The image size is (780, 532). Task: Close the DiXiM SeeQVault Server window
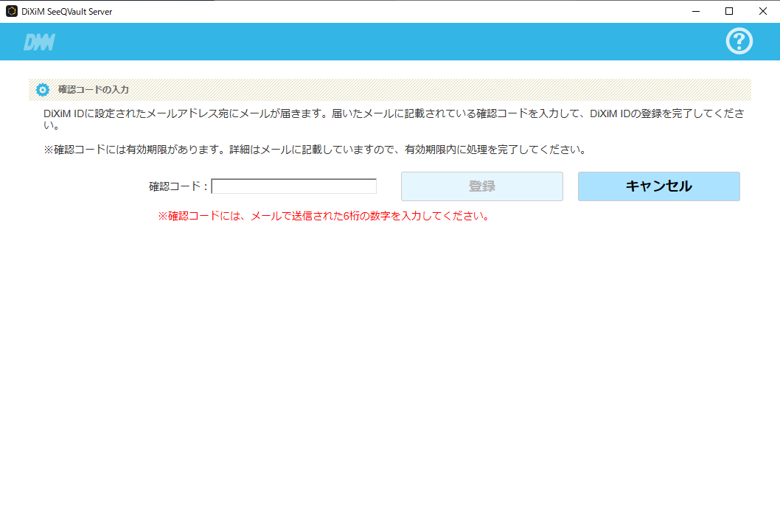click(762, 11)
